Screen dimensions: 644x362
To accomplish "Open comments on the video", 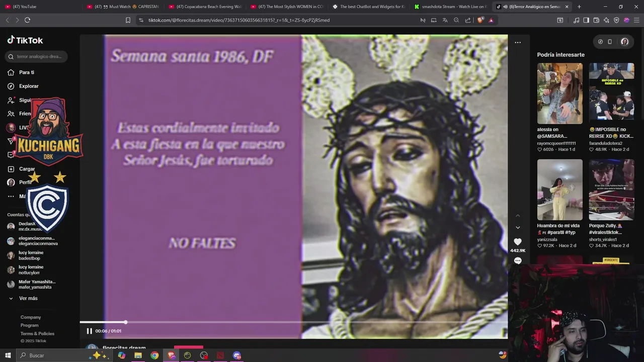I will [x=518, y=260].
